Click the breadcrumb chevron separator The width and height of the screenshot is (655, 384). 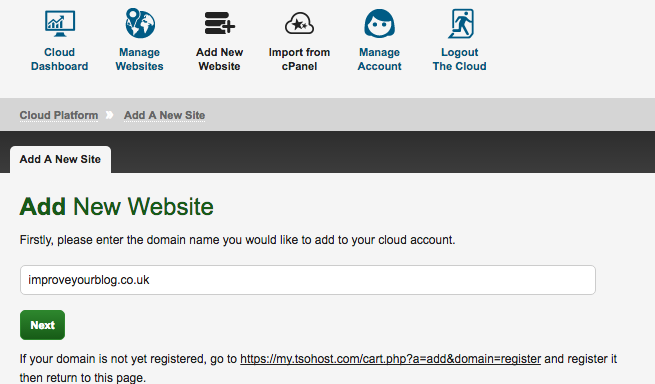pos(109,115)
